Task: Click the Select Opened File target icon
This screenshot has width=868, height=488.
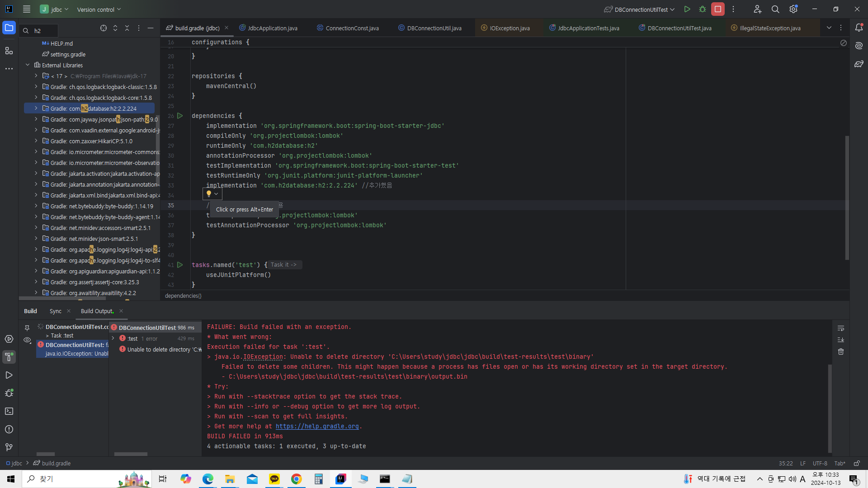Action: tap(104, 28)
